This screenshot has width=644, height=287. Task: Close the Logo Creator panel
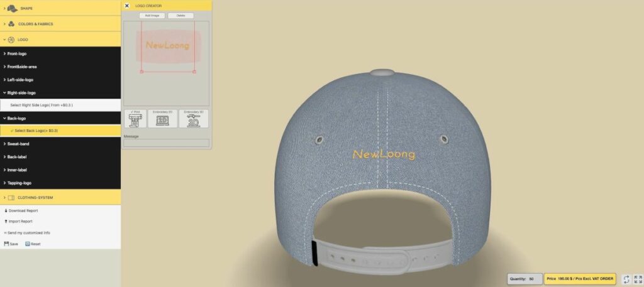(127, 6)
